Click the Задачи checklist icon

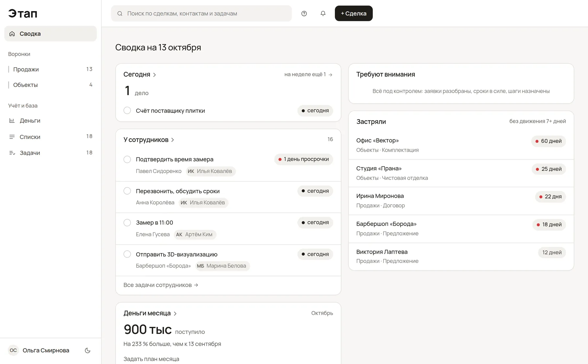pos(12,153)
